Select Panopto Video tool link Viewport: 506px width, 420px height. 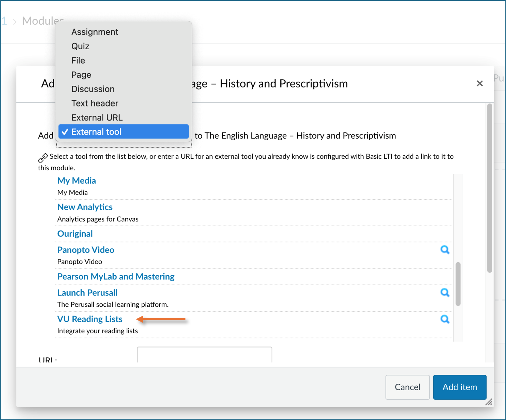[x=86, y=250]
